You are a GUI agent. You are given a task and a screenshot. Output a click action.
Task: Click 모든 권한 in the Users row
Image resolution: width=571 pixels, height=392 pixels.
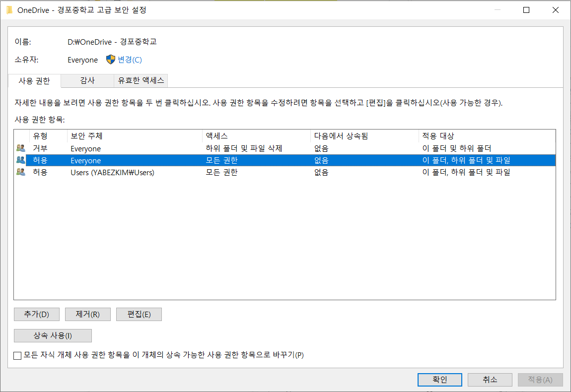[x=221, y=172]
